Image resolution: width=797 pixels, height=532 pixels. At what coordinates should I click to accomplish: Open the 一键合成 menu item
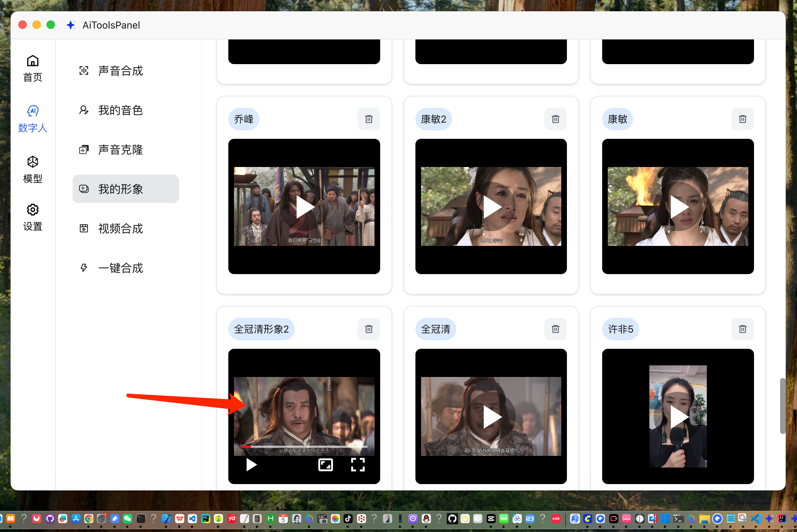(x=126, y=268)
